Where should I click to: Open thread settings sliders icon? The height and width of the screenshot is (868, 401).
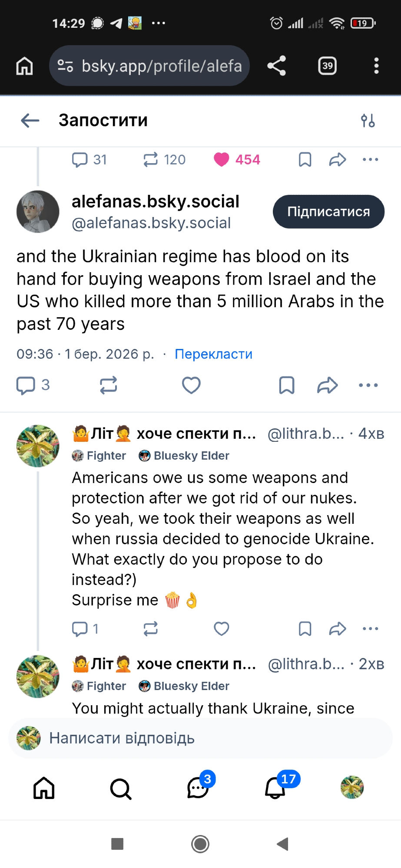[368, 120]
